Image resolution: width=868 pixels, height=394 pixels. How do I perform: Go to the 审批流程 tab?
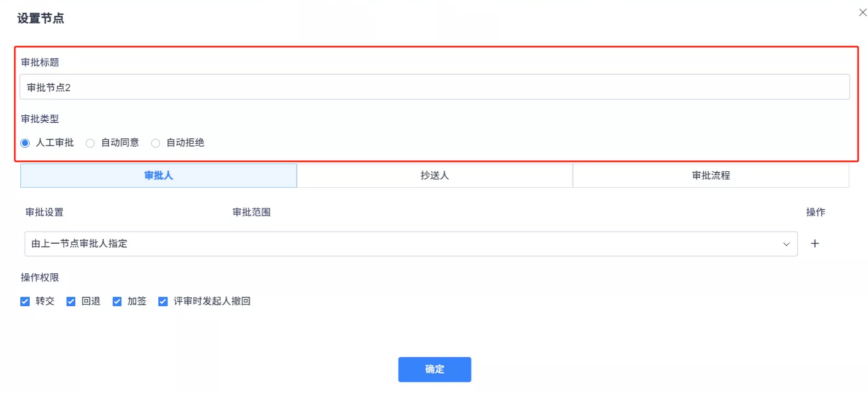click(x=710, y=176)
